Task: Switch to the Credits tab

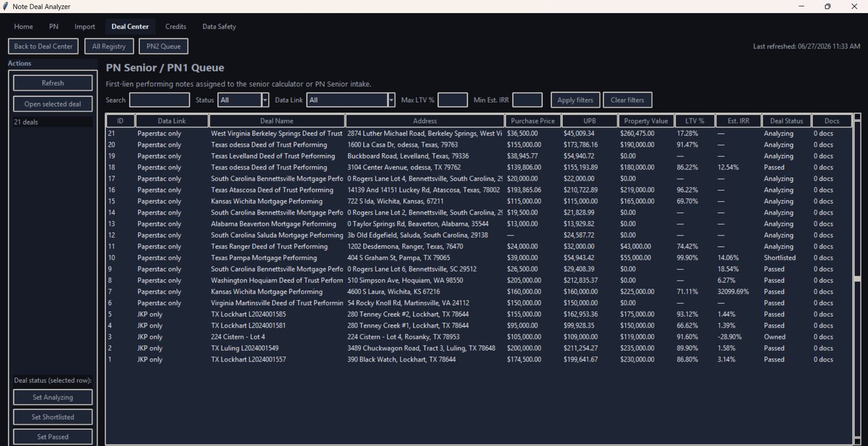Action: 175,27
